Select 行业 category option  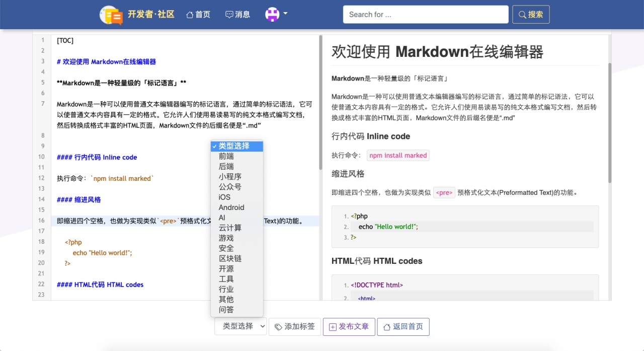click(x=237, y=289)
